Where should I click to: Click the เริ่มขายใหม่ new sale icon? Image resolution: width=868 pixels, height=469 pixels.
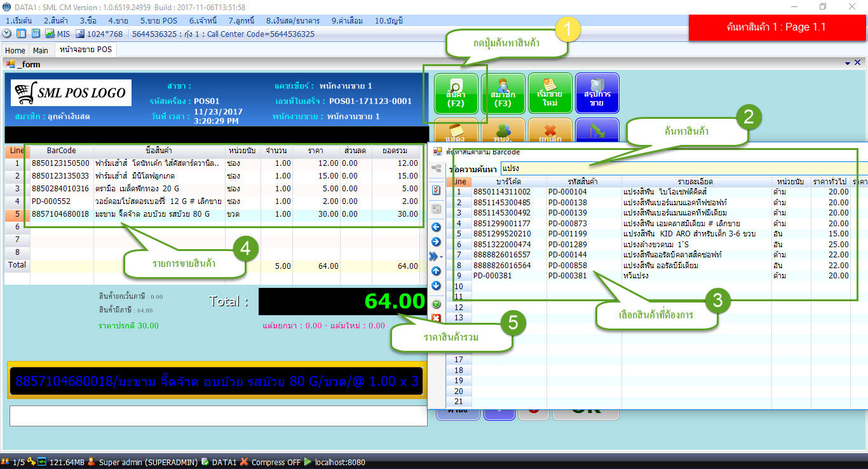pyautogui.click(x=550, y=93)
